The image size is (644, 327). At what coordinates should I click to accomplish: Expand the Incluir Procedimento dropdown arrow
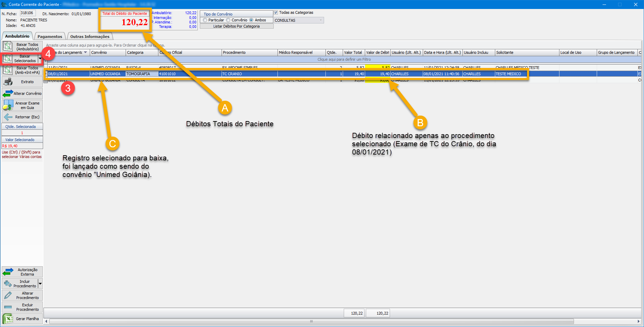40,284
